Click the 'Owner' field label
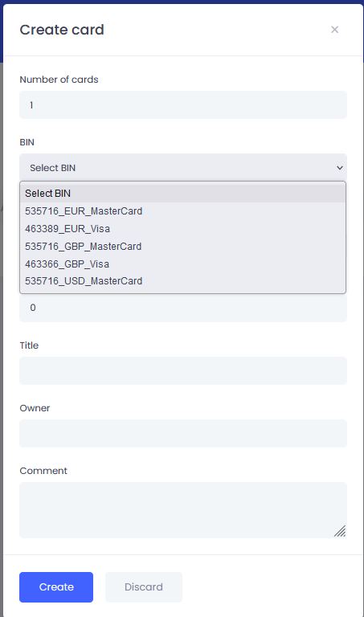 pyautogui.click(x=35, y=408)
